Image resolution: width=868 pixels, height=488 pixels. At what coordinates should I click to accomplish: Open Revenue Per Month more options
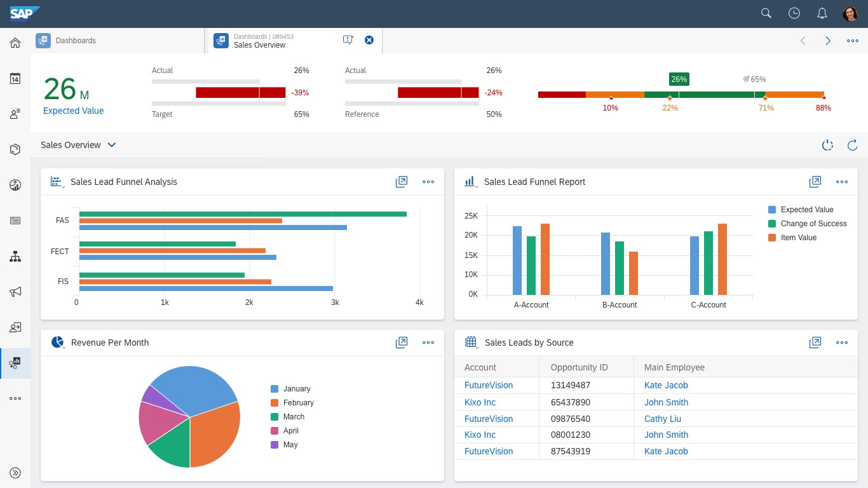pos(428,342)
